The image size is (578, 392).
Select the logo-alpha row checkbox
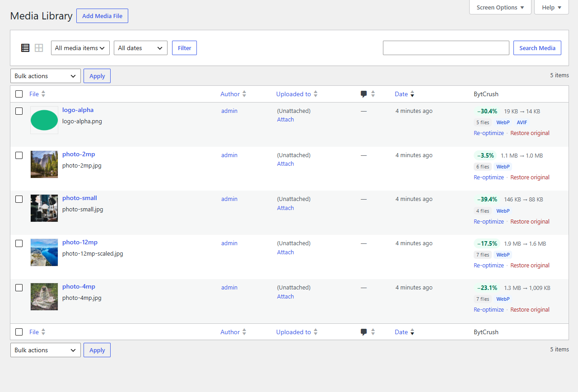coord(19,111)
